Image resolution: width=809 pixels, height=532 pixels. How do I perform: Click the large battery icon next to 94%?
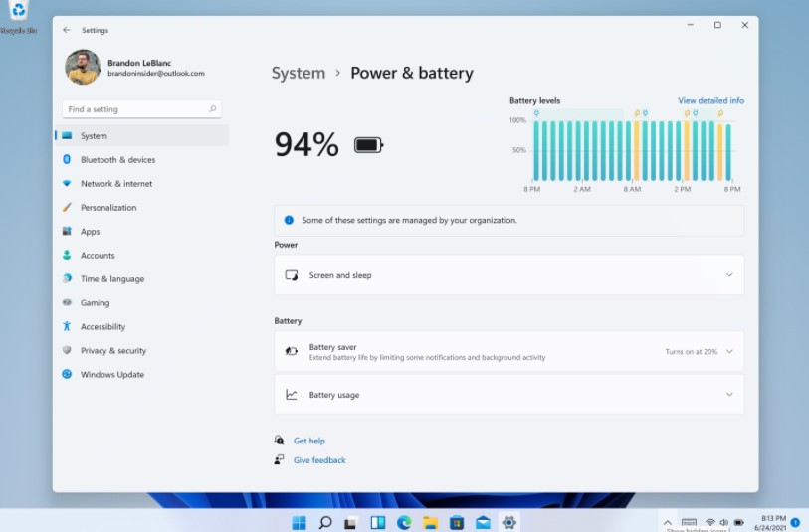click(369, 145)
